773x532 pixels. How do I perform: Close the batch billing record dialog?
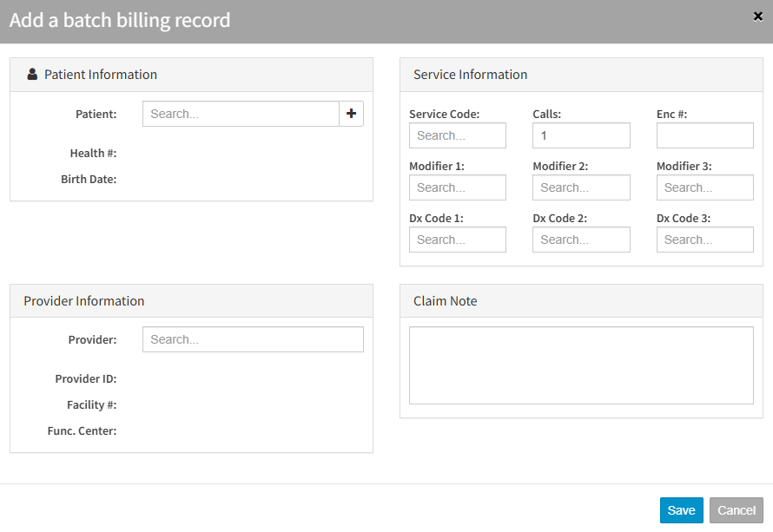(757, 16)
